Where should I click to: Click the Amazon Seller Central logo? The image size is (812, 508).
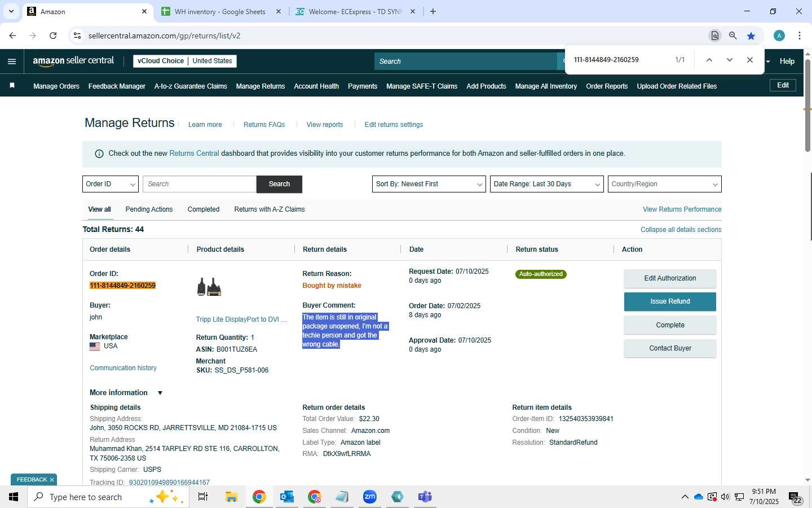click(73, 61)
